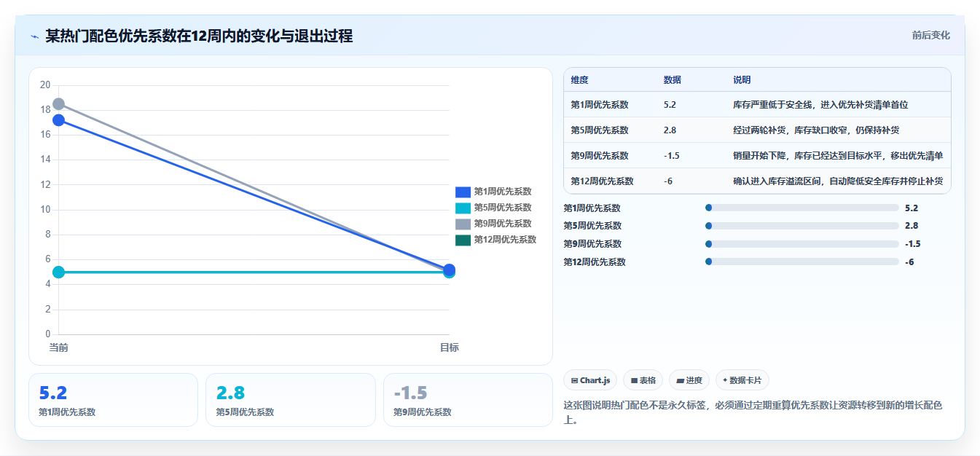980x456 pixels.
Task: Click the 维度 column header
Action: click(x=579, y=80)
